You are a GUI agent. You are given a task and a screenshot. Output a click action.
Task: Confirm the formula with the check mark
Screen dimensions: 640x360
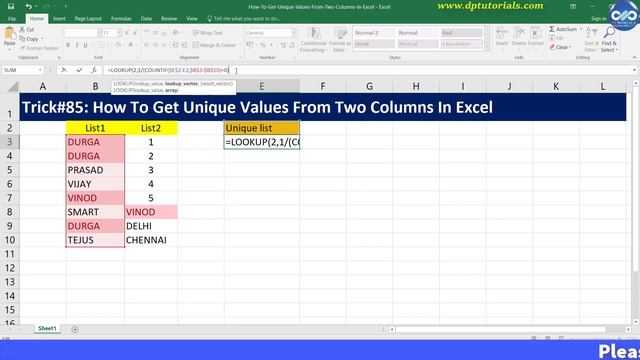pyautogui.click(x=79, y=70)
